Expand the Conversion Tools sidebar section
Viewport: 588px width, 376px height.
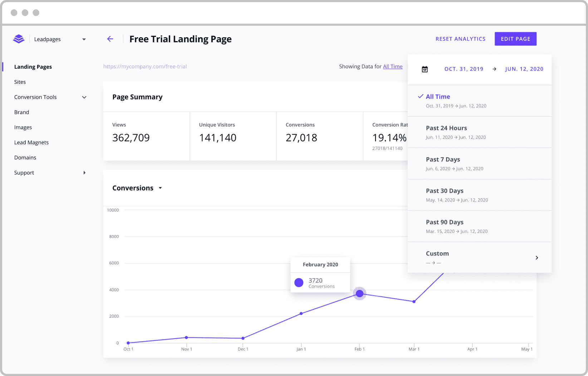click(84, 97)
